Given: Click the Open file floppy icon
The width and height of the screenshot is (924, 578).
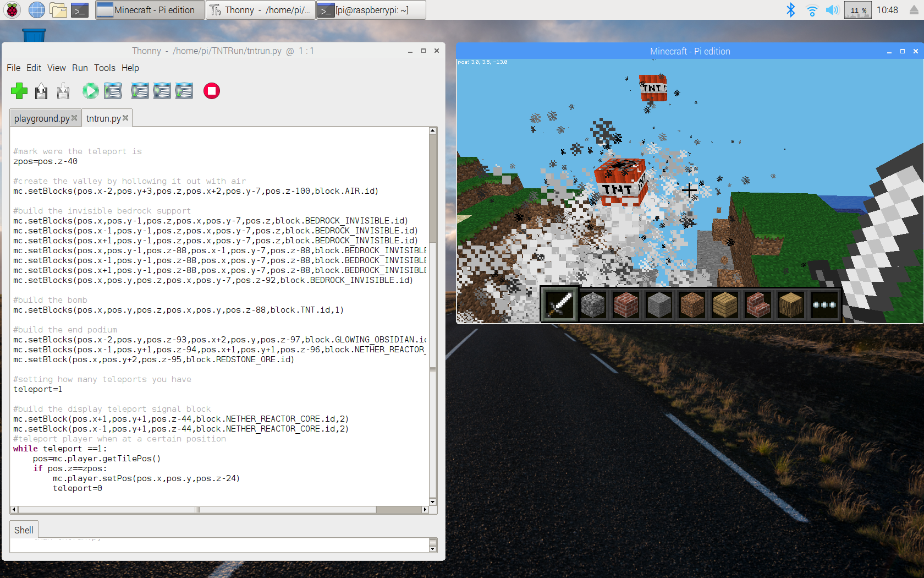Looking at the screenshot, I should pyautogui.click(x=41, y=91).
